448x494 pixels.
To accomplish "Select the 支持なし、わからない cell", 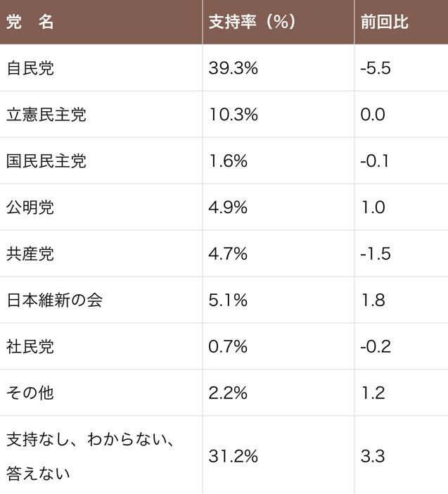I will tap(90, 456).
